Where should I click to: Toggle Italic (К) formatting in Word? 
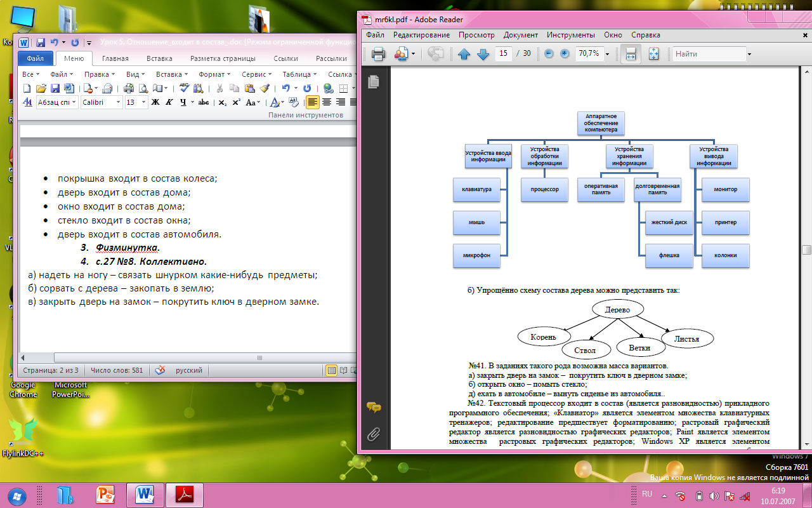coord(169,102)
